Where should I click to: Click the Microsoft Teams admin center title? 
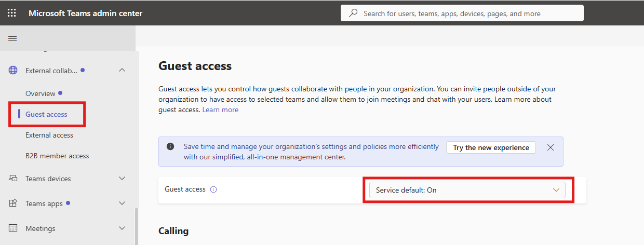pyautogui.click(x=86, y=13)
